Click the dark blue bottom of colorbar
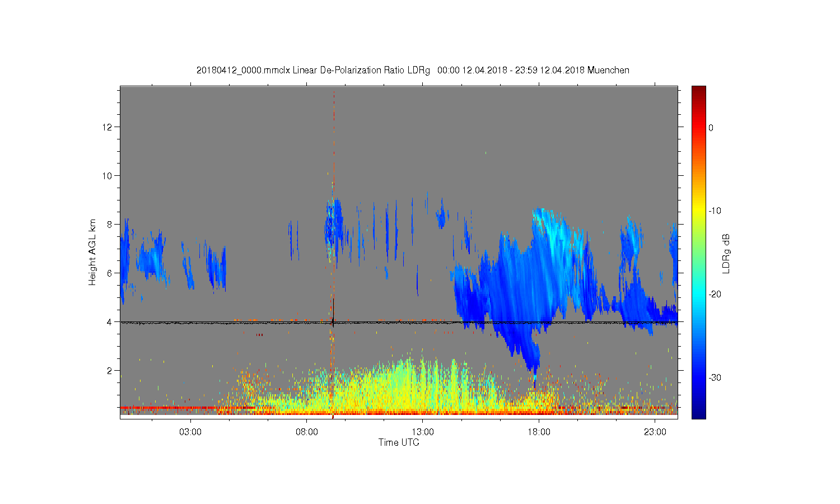This screenshot has height=504, width=840. (x=698, y=412)
